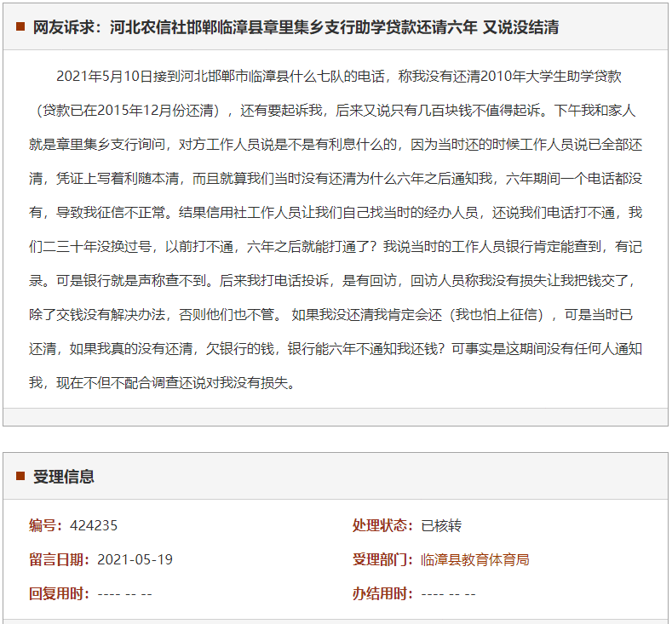
Task: Click the line starting 2021年5月10日接到河北邯郸市
Action: [339, 77]
